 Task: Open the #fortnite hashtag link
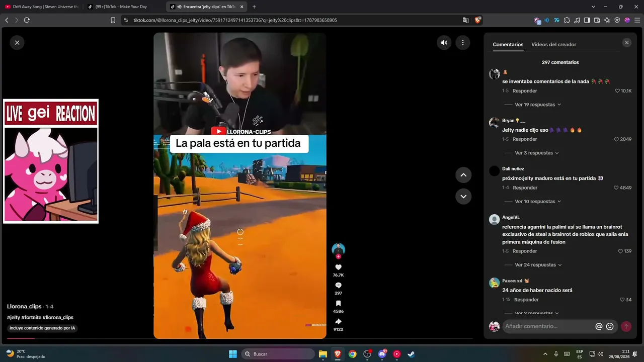(31, 318)
